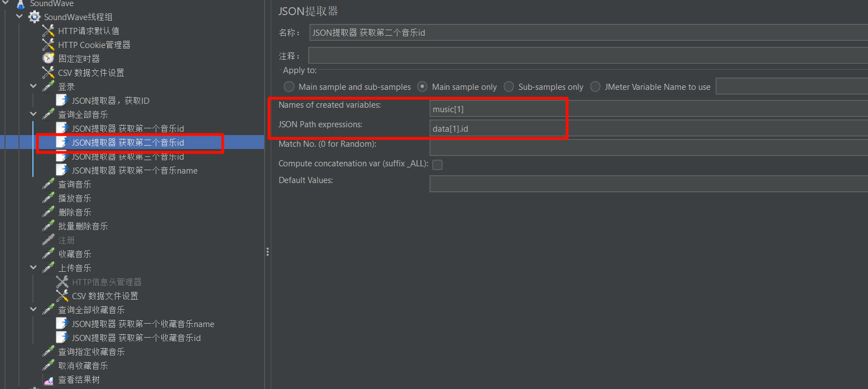The height and width of the screenshot is (389, 868).
Task: Select JSON提取器 获取第二个音乐id in tree
Action: (x=128, y=142)
